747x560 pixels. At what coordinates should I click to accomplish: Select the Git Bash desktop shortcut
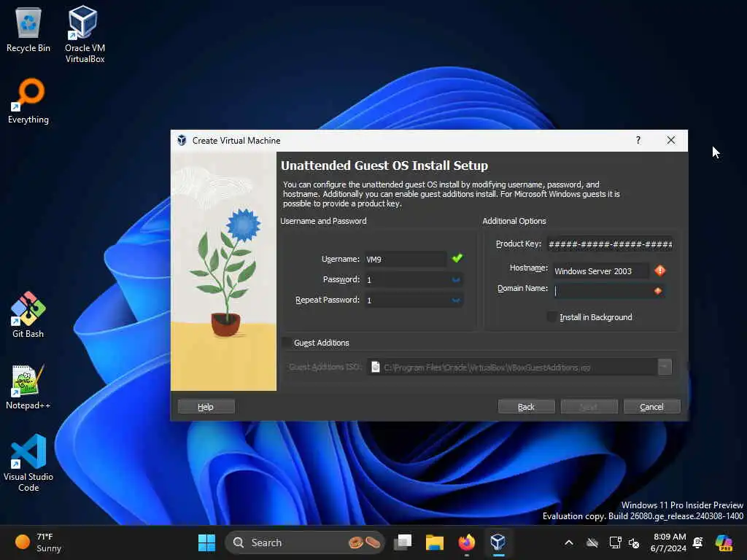(x=28, y=315)
